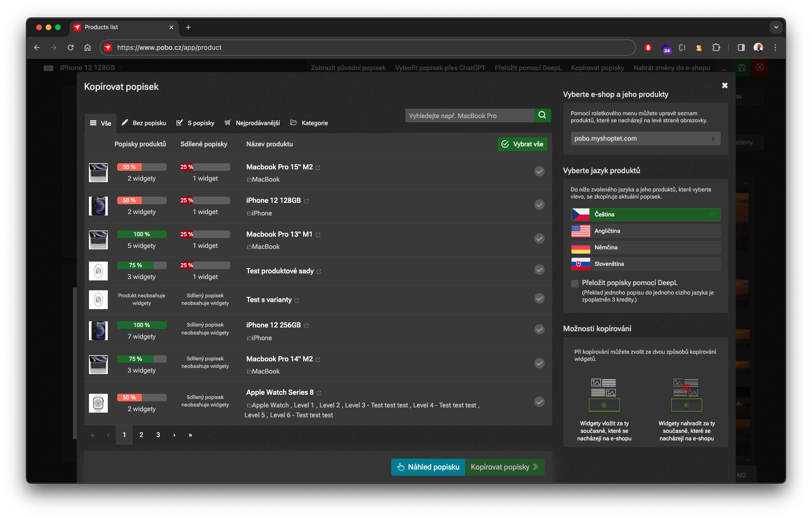The image size is (812, 518).
Task: Open the browser extensions puzzle icon
Action: coord(716,48)
